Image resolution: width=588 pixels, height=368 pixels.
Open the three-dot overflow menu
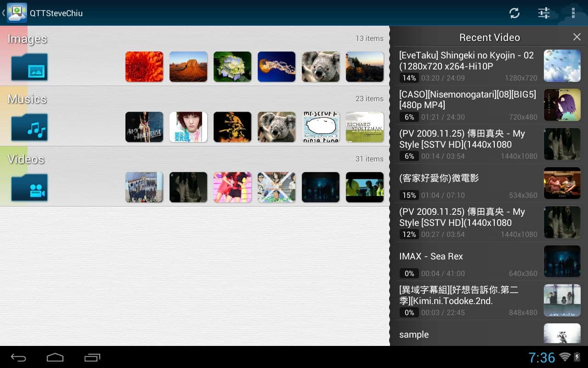tap(573, 13)
